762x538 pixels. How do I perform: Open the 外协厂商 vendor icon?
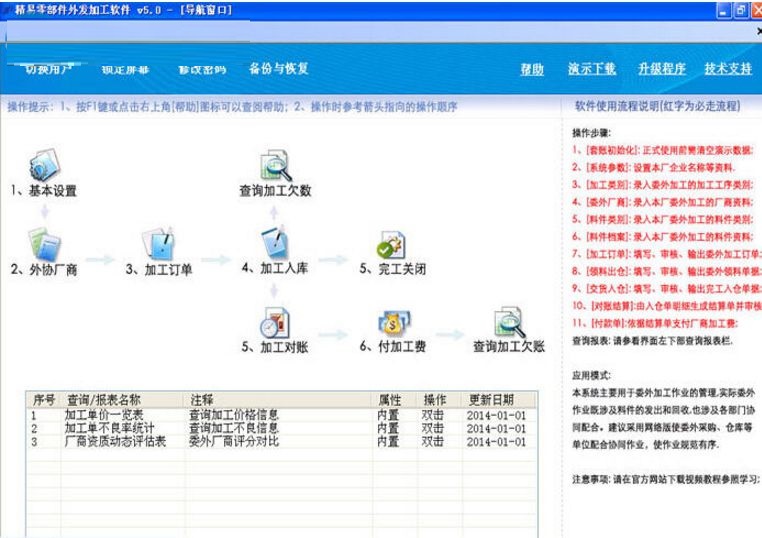(44, 244)
